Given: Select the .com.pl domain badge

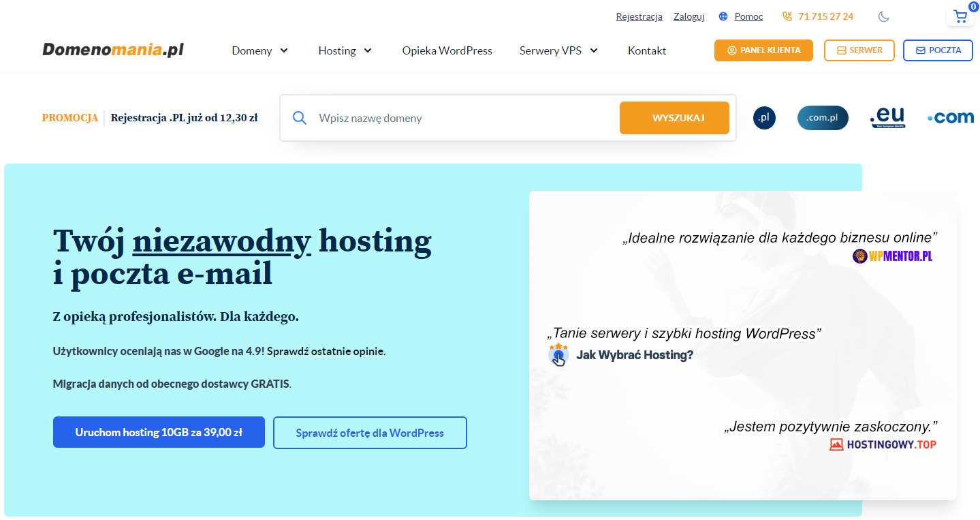Looking at the screenshot, I should [x=823, y=118].
